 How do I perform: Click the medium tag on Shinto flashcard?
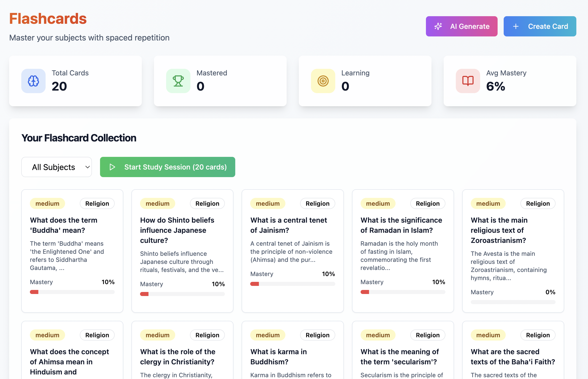click(x=158, y=203)
